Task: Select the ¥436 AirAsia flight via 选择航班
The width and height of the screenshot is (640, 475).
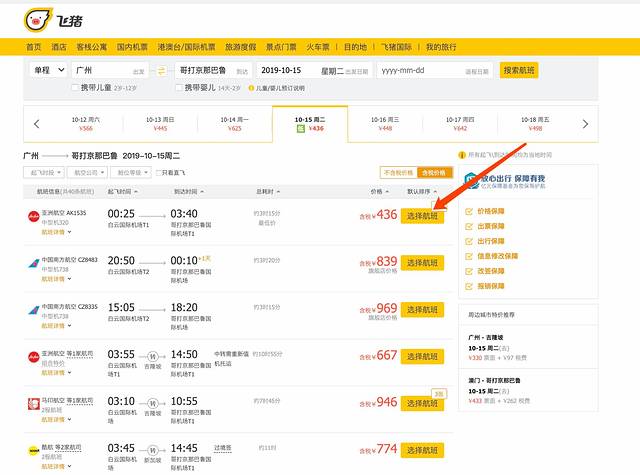Action: (421, 215)
